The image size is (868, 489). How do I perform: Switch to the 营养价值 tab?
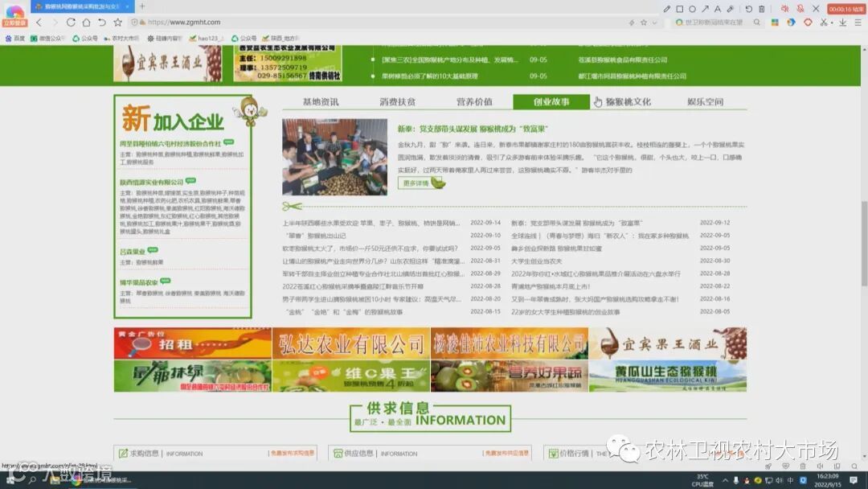[474, 102]
